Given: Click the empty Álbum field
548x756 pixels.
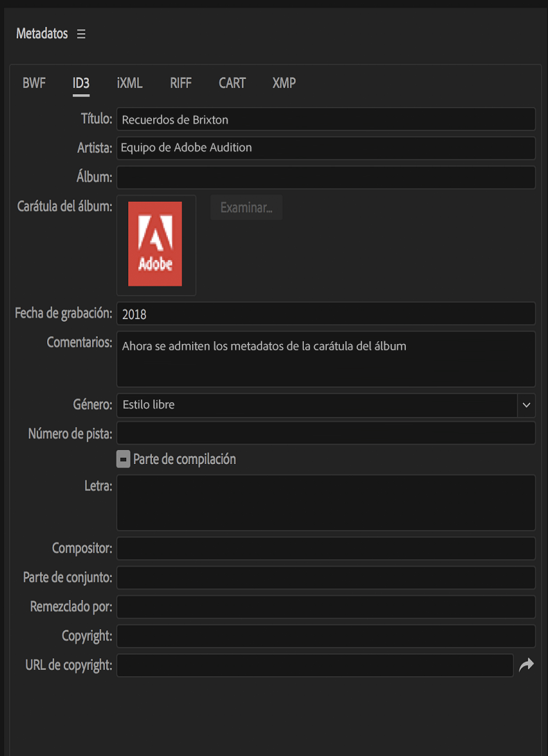Looking at the screenshot, I should [x=326, y=177].
